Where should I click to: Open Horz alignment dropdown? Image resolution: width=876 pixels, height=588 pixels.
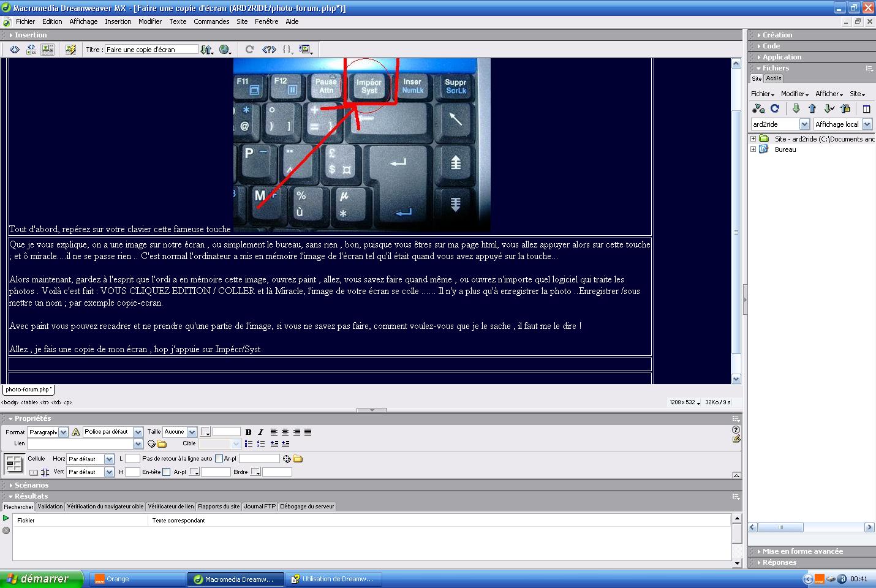109,459
